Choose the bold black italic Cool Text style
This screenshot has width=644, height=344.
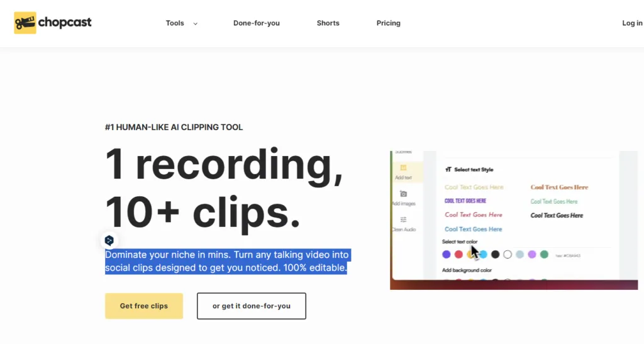557,216
